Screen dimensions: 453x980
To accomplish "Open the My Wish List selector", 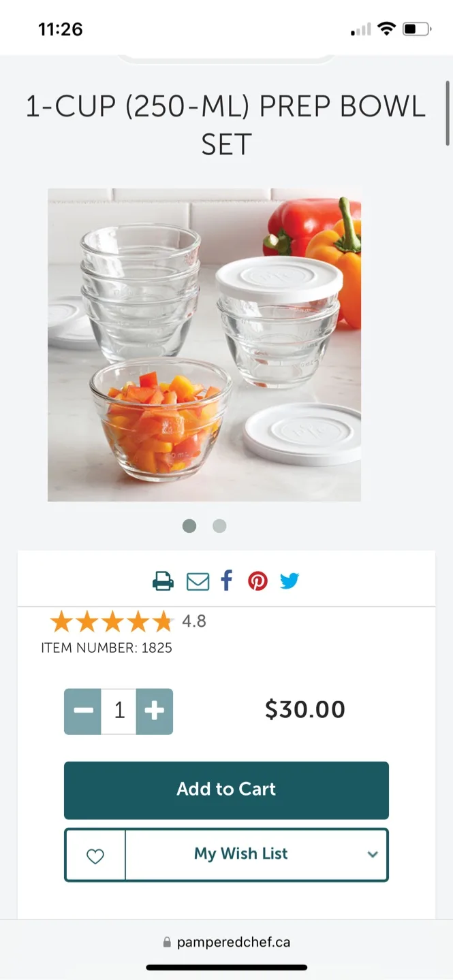I will [241, 854].
